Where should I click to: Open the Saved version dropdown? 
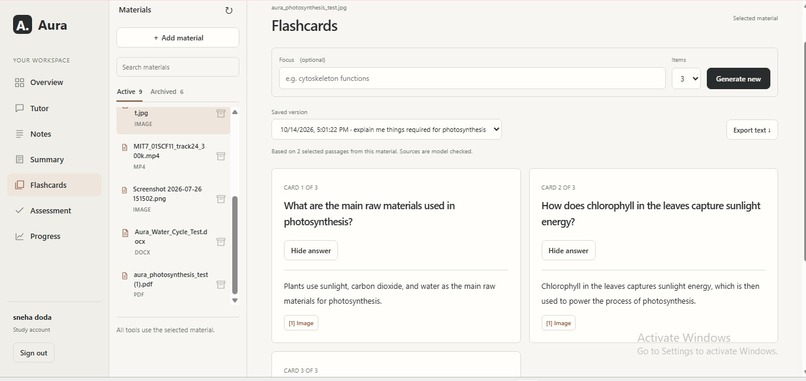point(387,130)
